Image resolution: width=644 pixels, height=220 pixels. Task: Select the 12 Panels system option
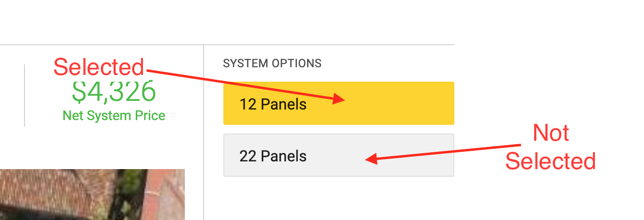point(339,103)
